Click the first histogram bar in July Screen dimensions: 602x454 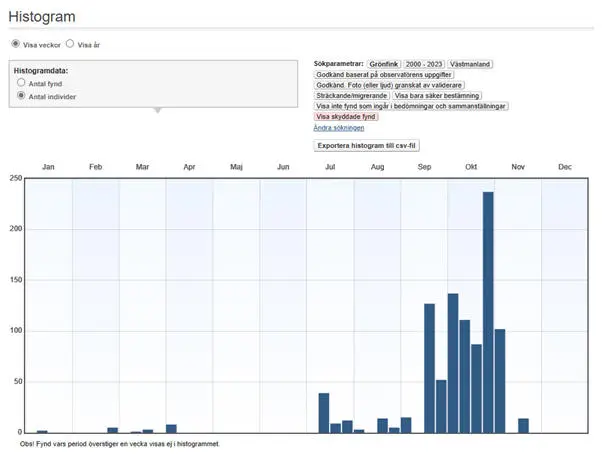(x=324, y=412)
